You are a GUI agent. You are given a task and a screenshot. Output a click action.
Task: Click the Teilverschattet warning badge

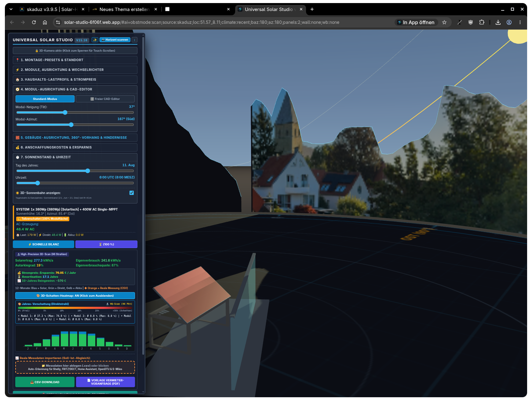tap(43, 219)
